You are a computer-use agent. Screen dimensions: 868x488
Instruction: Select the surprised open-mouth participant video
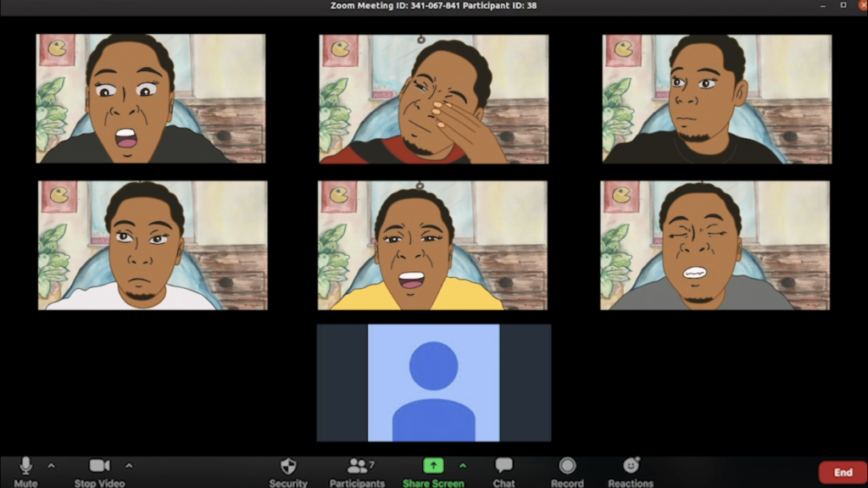point(151,98)
